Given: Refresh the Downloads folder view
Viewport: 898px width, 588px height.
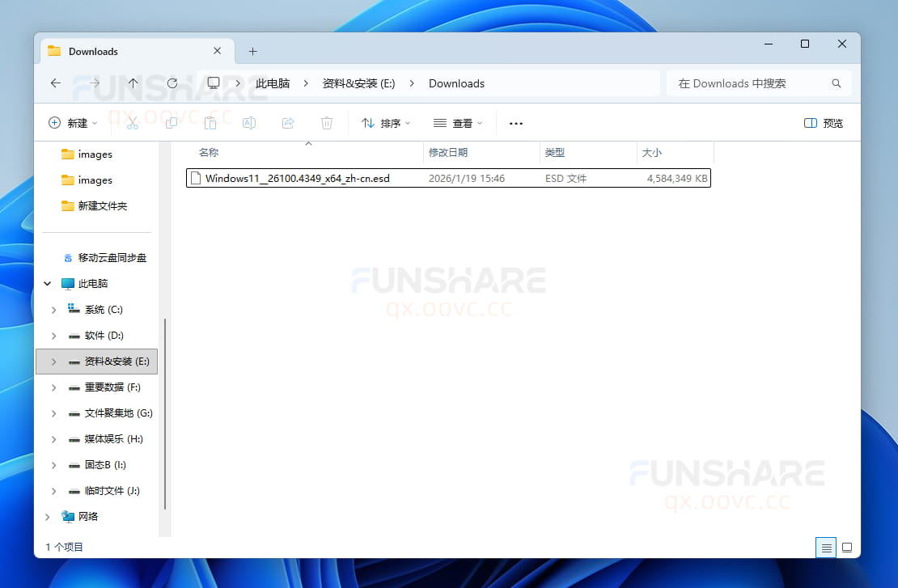Looking at the screenshot, I should coord(172,83).
